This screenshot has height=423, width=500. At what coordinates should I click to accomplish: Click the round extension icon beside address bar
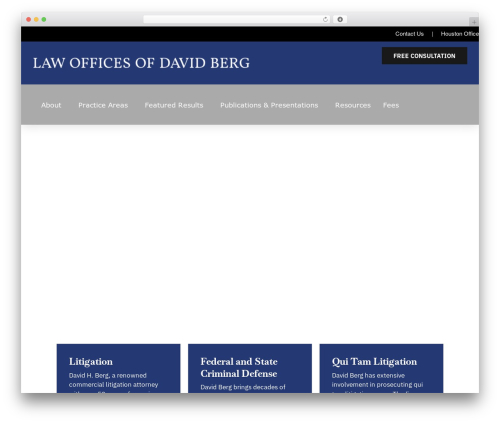click(x=340, y=19)
